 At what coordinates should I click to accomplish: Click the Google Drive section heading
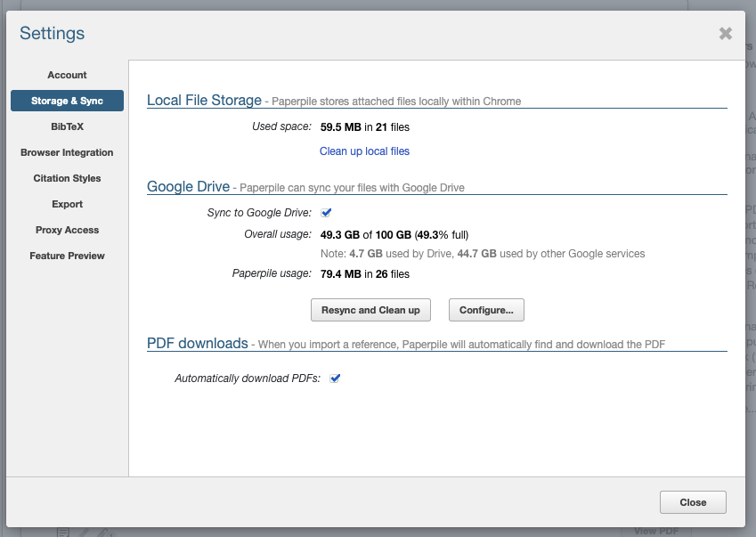188,186
